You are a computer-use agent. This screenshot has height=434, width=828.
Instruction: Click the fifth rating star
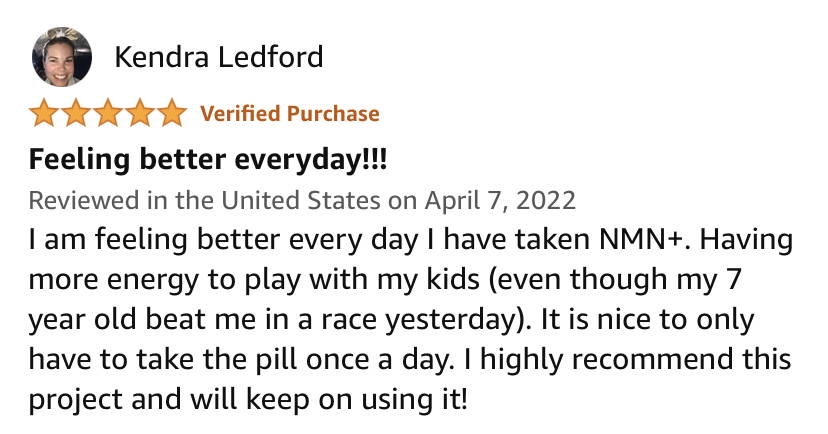[x=172, y=113]
